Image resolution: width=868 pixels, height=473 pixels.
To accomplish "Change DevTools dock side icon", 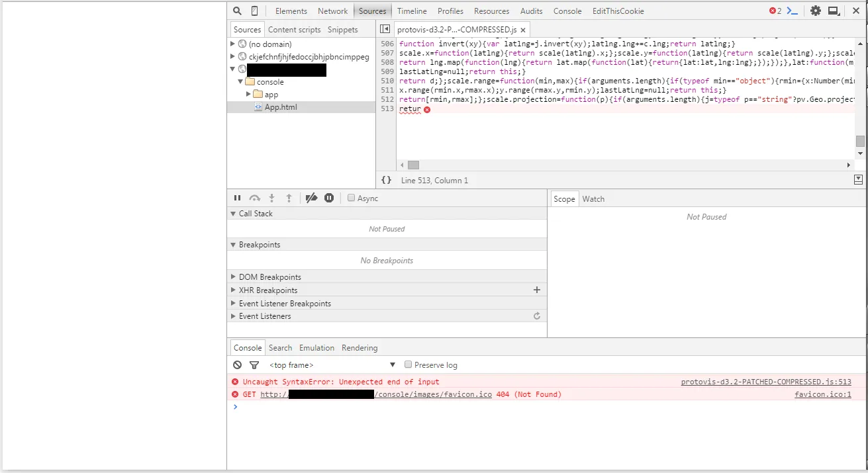I will click(x=834, y=11).
